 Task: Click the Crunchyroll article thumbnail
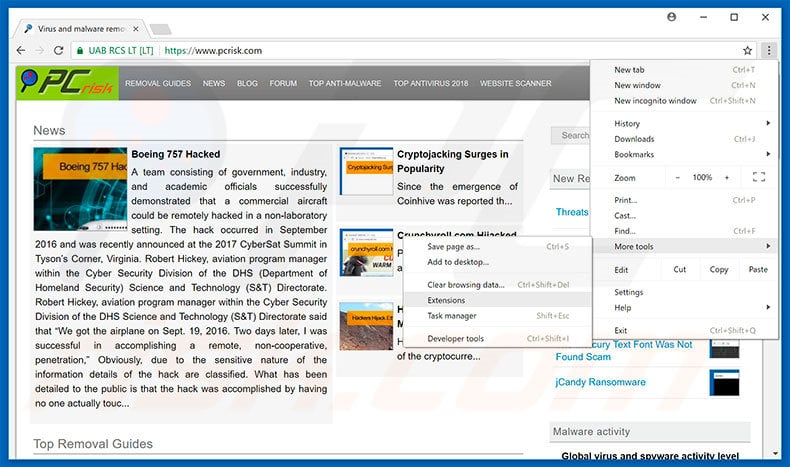[366, 252]
